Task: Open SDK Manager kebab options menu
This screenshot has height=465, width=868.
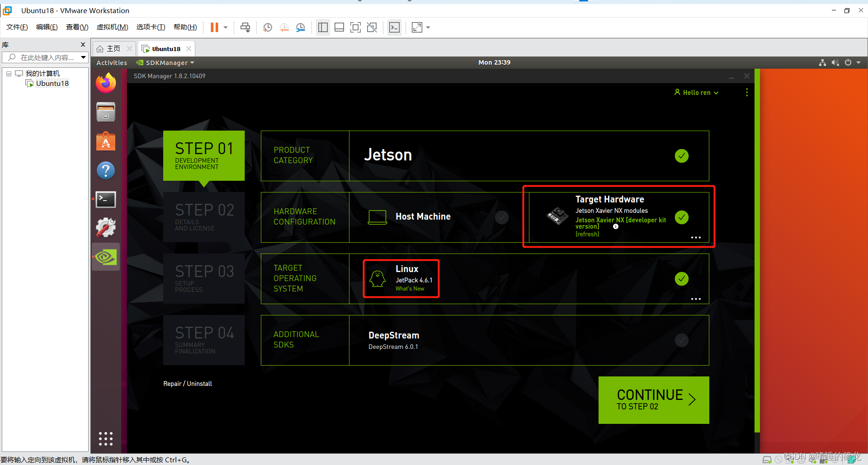Action: point(746,92)
